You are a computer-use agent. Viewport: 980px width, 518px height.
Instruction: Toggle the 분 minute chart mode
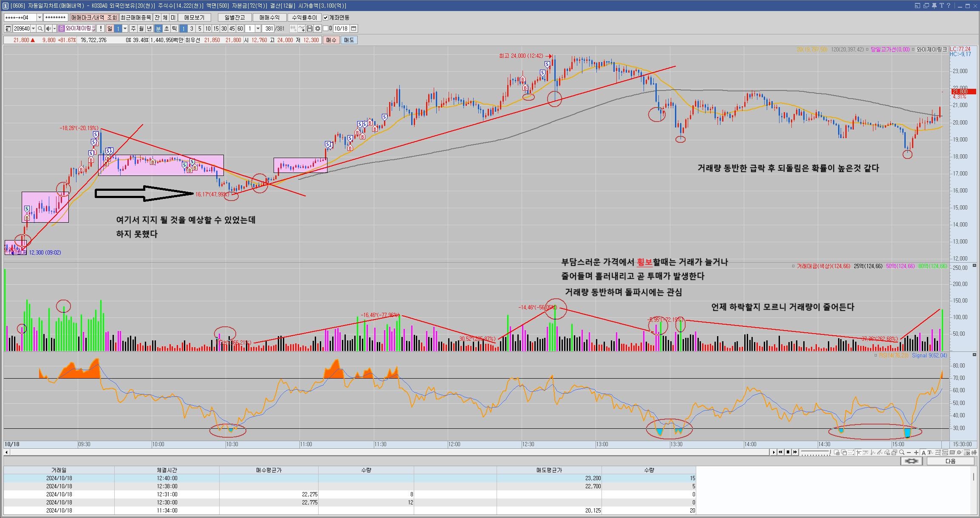pyautogui.click(x=158, y=28)
